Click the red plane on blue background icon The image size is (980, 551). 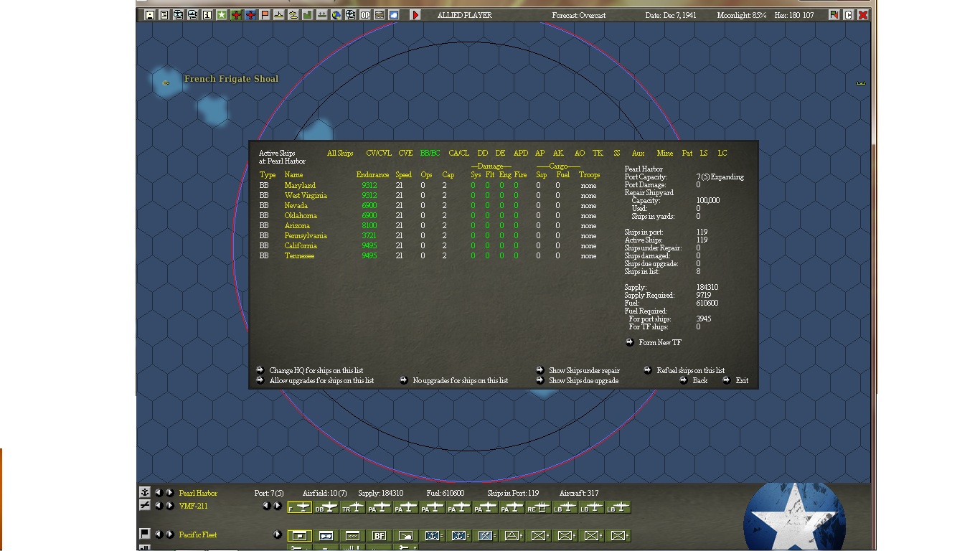pos(250,15)
